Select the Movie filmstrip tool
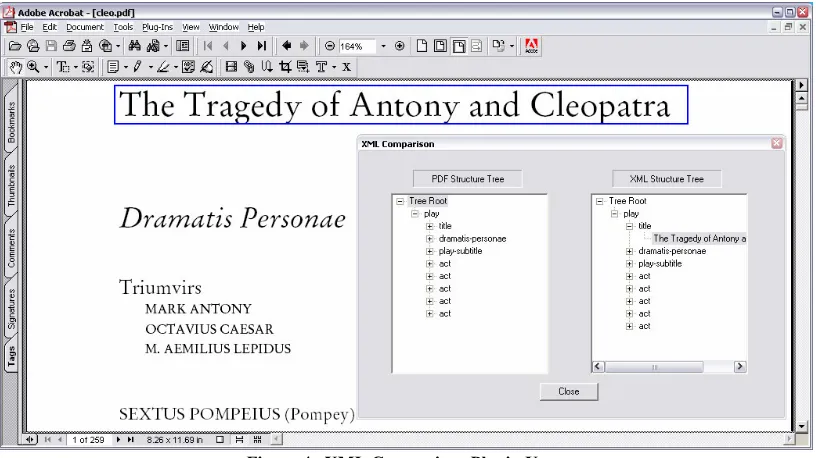Image resolution: width=816 pixels, height=458 pixels. [x=231, y=67]
